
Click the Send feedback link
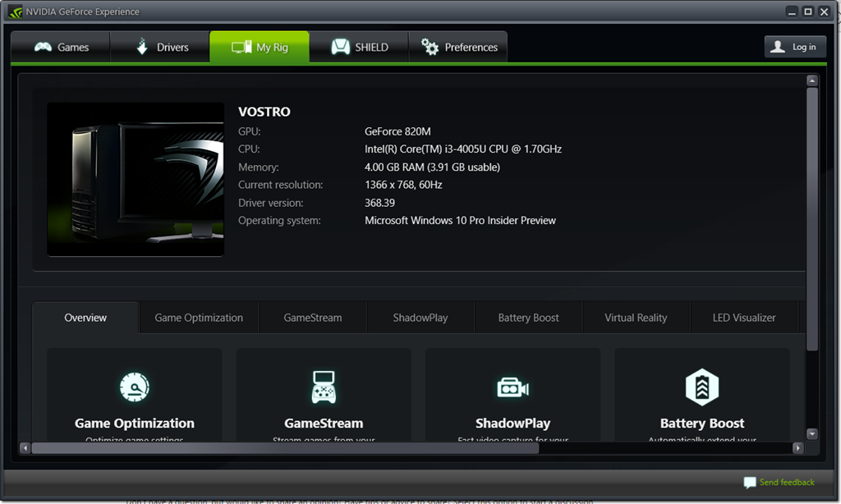tap(787, 482)
